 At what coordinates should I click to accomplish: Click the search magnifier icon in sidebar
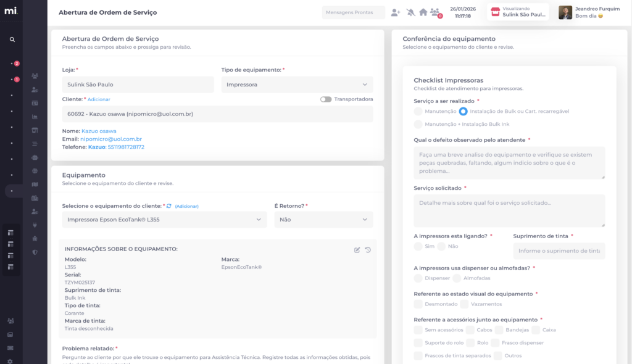click(x=12, y=39)
